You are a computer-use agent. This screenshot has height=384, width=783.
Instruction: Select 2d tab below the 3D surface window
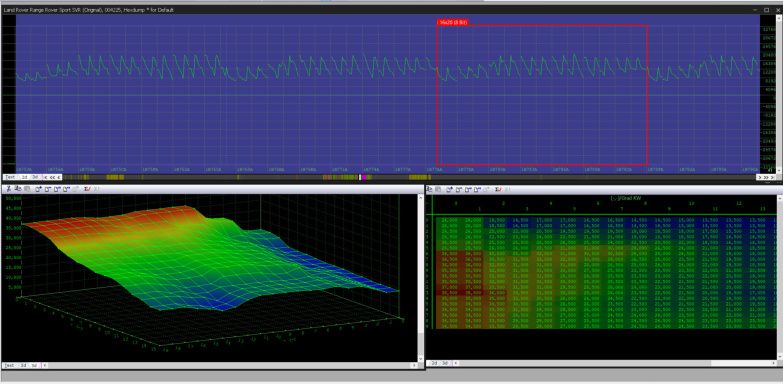coord(23,366)
